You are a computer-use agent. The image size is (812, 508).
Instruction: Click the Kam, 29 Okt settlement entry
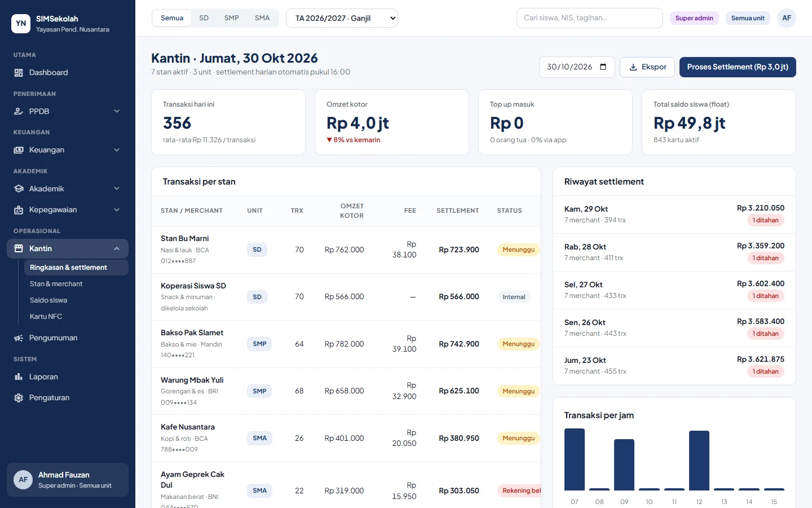click(x=674, y=214)
